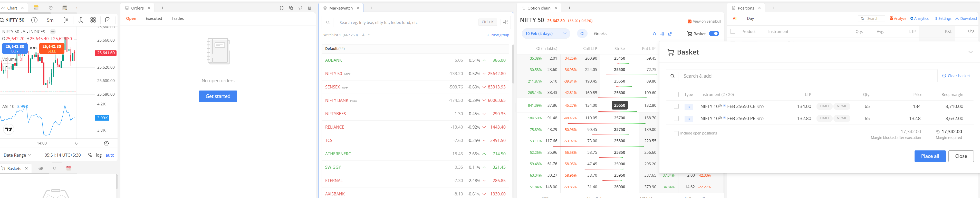The image size is (980, 198).
Task: Open the 10 Feb expiry dropdown
Action: [545, 33]
